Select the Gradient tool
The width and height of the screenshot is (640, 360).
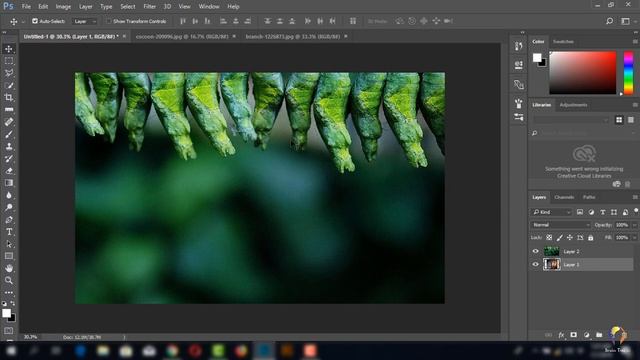9,183
